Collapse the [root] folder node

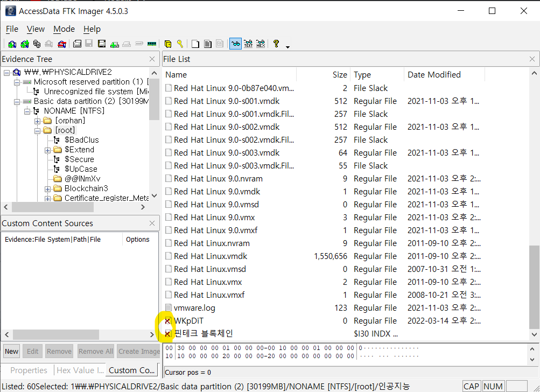tap(38, 131)
